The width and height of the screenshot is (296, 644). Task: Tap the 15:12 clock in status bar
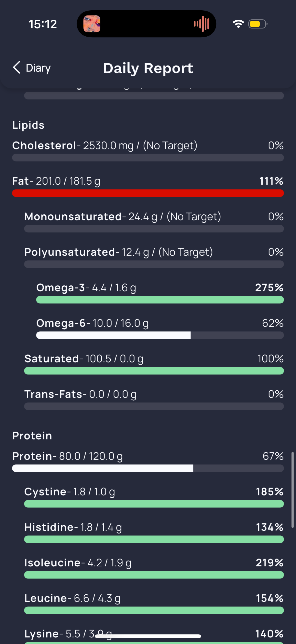pyautogui.click(x=43, y=24)
